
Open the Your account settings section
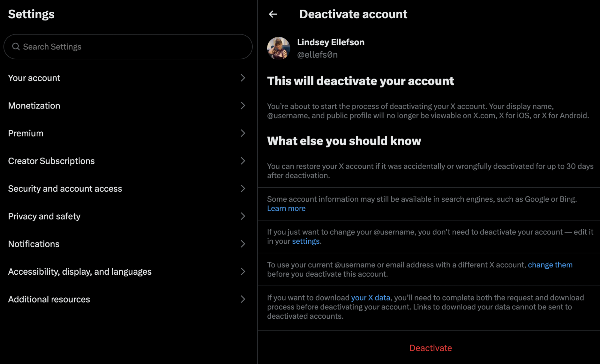pos(128,78)
